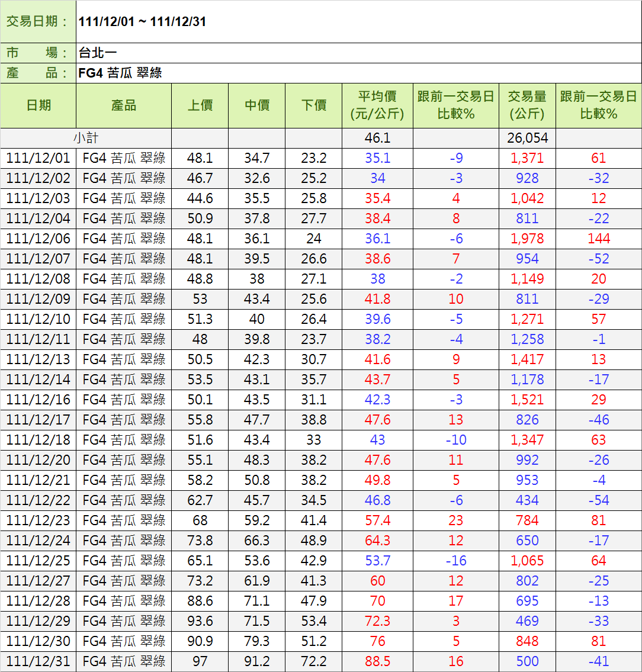
Task: Select the volume change 144 cell
Action: [599, 239]
